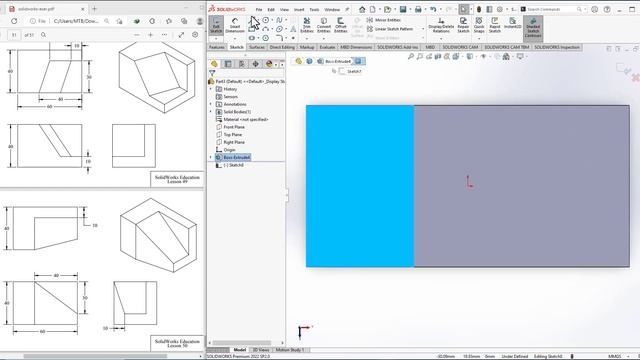The image size is (640, 360).
Task: Open the FeatureManager Design Tree tab
Action: coord(214,64)
